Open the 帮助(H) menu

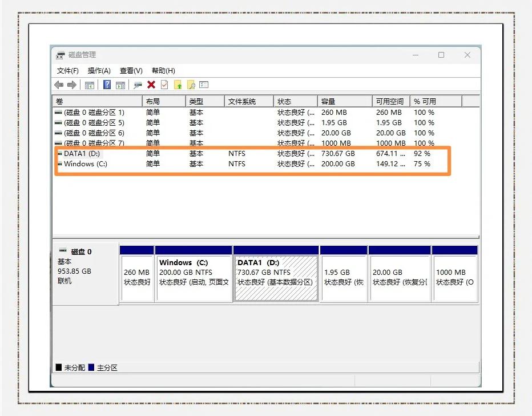click(x=163, y=70)
